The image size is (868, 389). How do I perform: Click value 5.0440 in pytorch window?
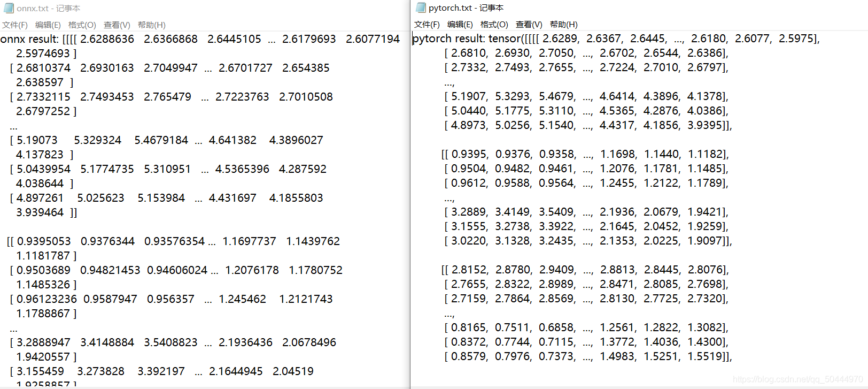pos(469,111)
